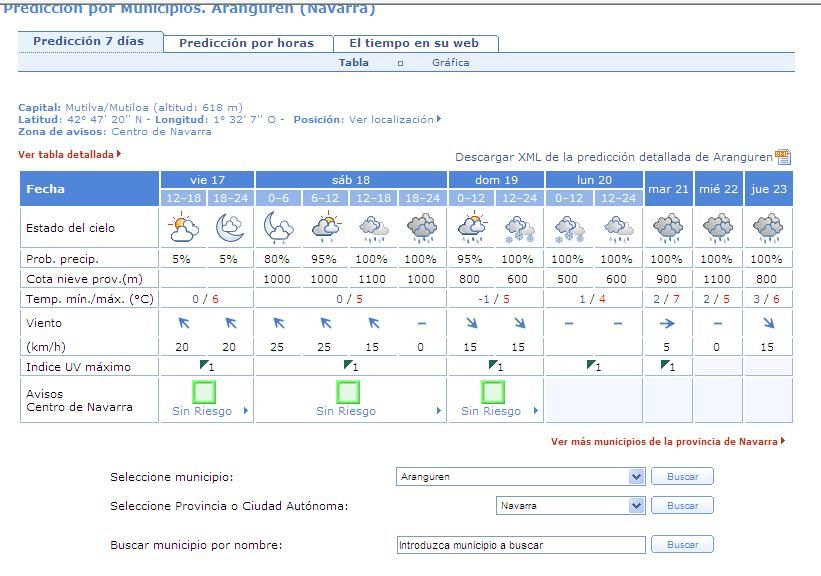Click UV index flag icon for sáb 18

pos(348,364)
